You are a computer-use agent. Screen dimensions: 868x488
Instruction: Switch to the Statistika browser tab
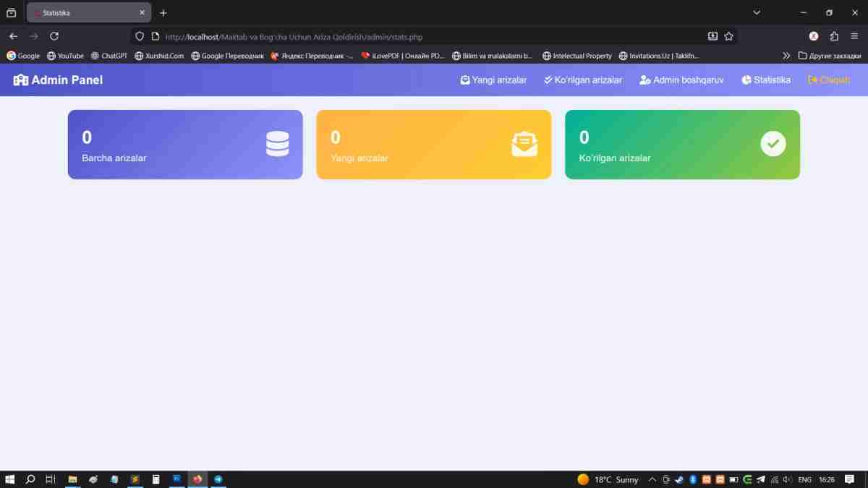tap(80, 12)
